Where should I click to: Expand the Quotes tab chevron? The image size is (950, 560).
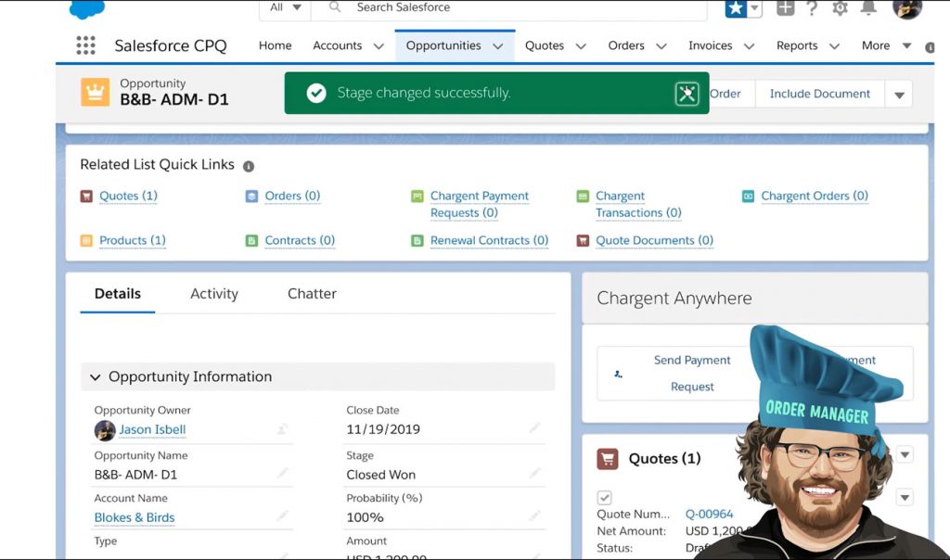(581, 46)
